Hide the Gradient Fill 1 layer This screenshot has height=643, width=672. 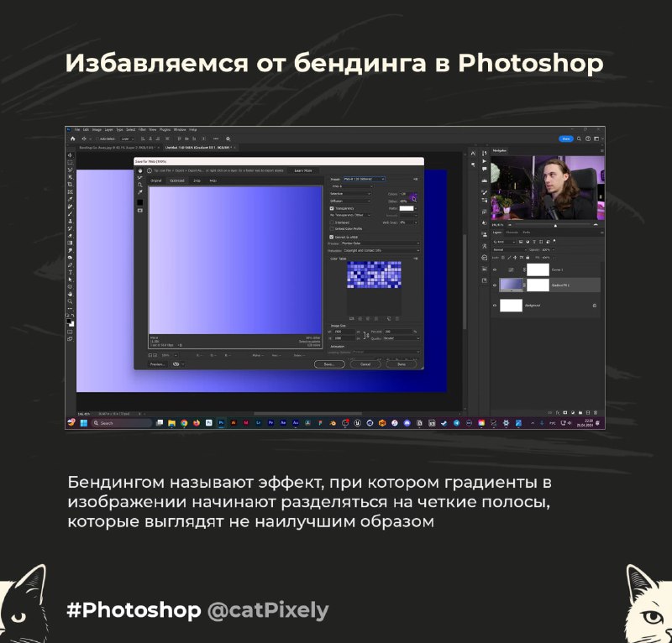(x=495, y=285)
